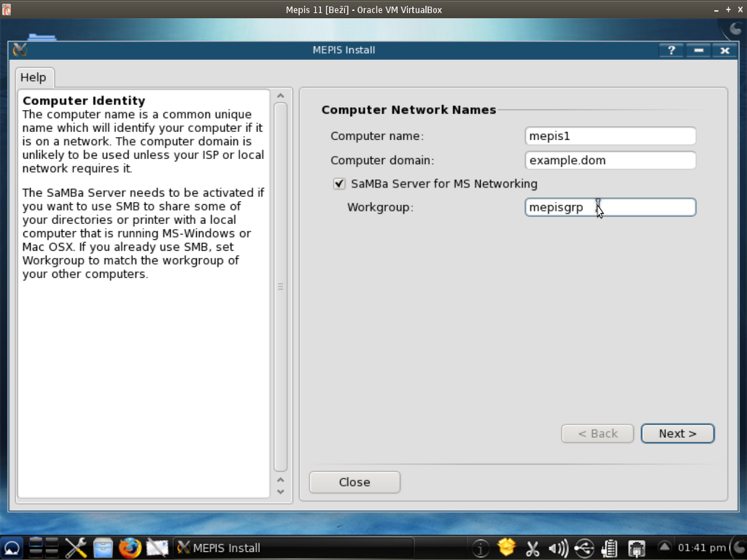Click the Workgroup: label
This screenshot has width=747, height=560.
click(x=380, y=208)
